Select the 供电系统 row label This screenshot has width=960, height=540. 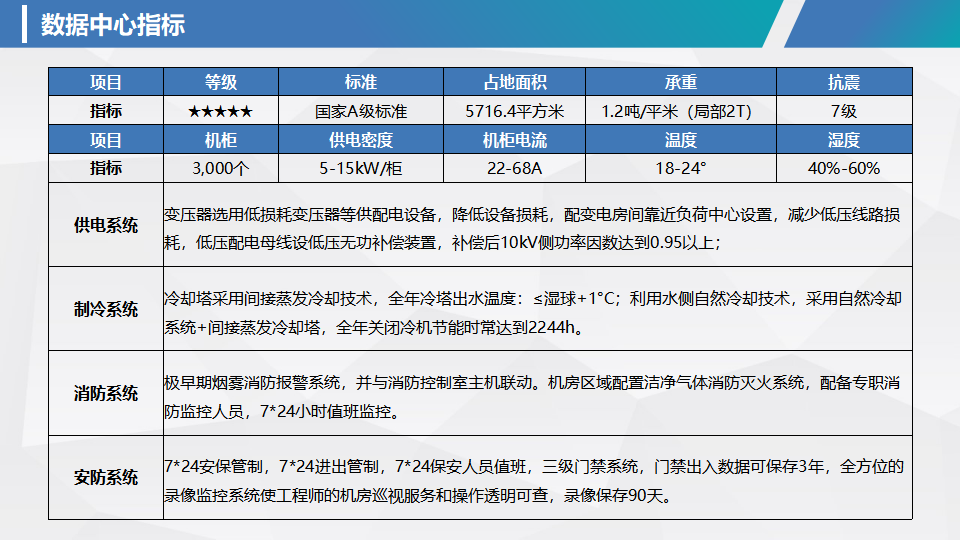click(x=106, y=225)
